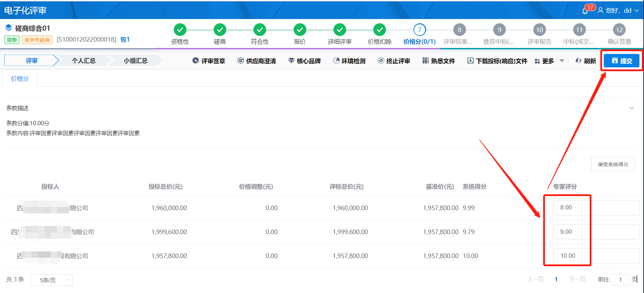Switch to the 评审 tab

click(31, 61)
